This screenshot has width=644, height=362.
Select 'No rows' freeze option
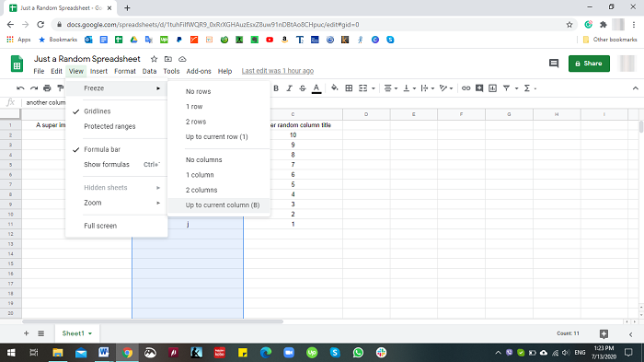click(219, 91)
